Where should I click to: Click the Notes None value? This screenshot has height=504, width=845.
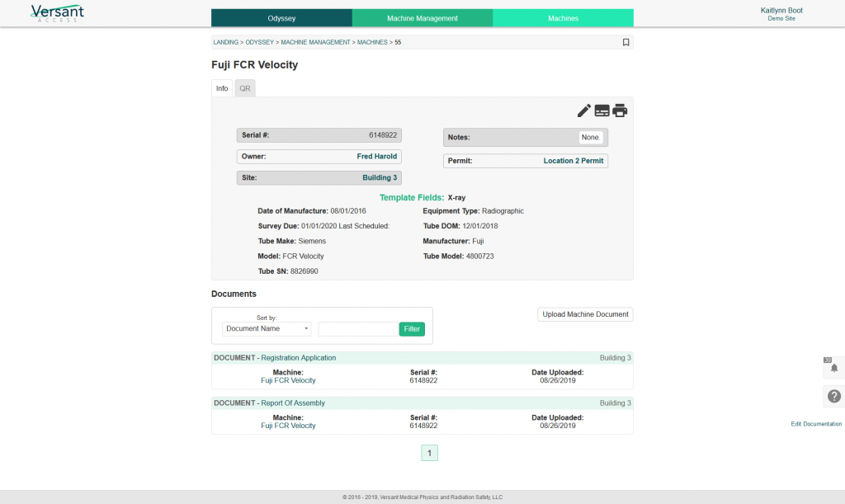point(591,137)
